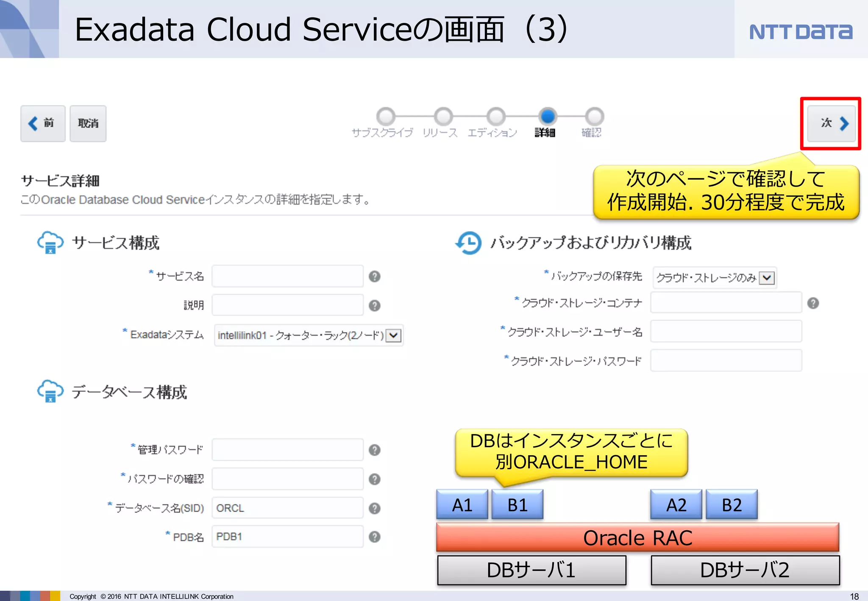Open help icon for 説明 field
Viewport: 868px width, 601px height.
pos(375,306)
